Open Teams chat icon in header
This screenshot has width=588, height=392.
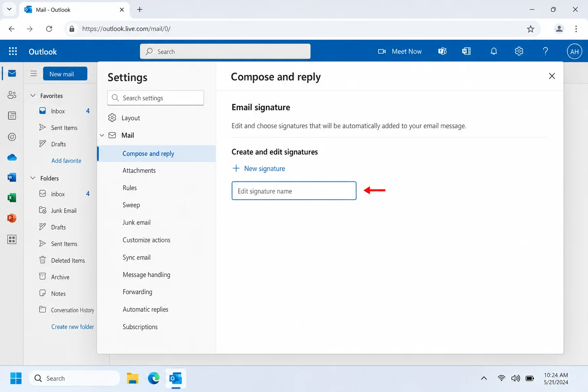pos(443,51)
